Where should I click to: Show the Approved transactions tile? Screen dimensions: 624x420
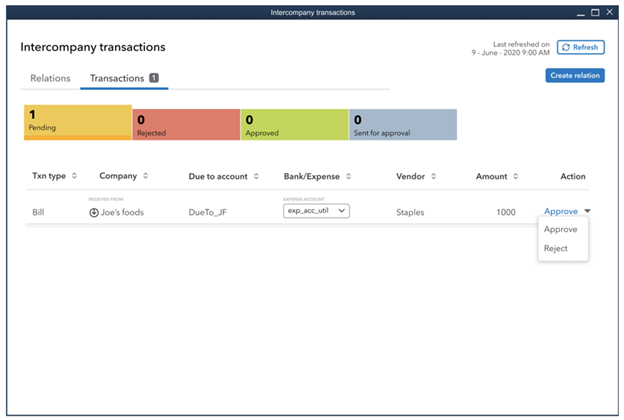(x=294, y=124)
